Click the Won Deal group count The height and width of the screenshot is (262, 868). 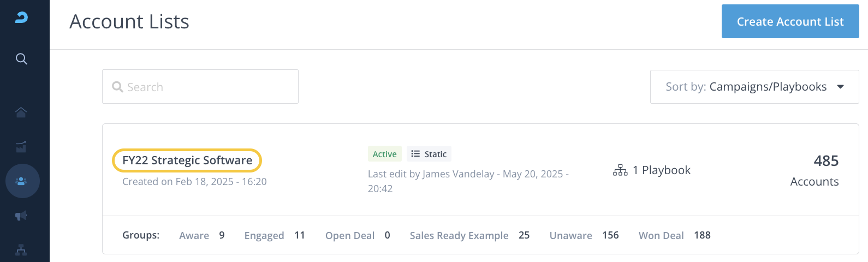point(702,235)
